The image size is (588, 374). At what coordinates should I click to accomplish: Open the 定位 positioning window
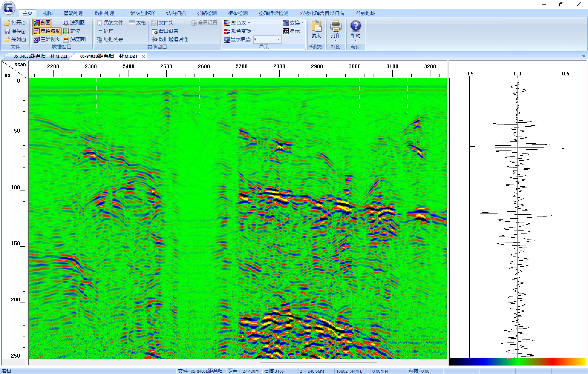tap(71, 31)
